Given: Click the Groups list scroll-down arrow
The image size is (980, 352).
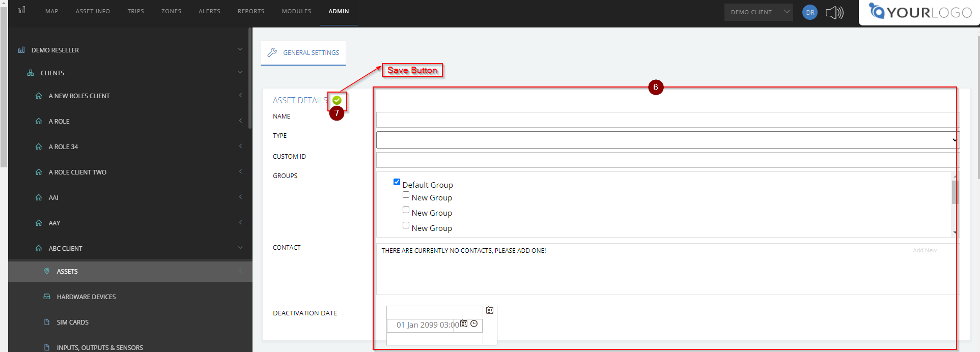Looking at the screenshot, I should coord(955,232).
